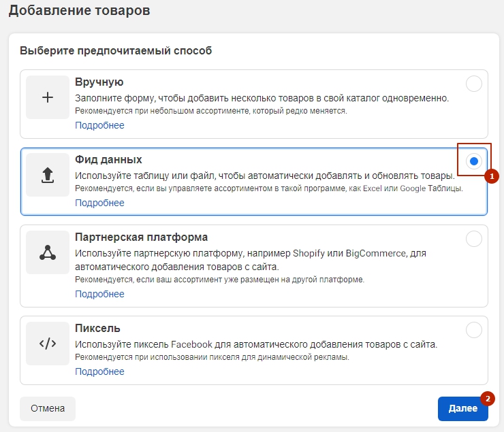Viewport: 504px width, 432px height.
Task: Choose the Партнерская платформа radio button
Action: point(473,239)
